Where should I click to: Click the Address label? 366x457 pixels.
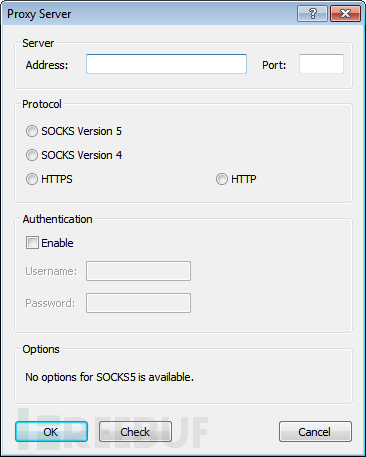(47, 65)
